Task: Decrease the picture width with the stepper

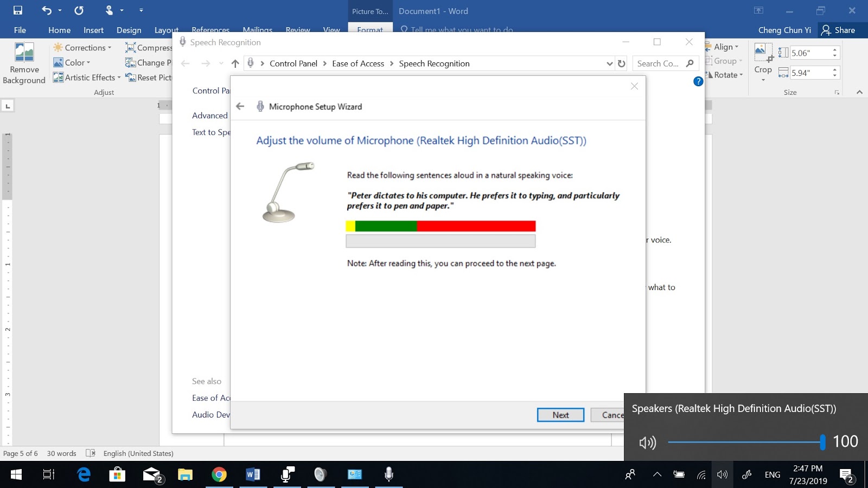Action: pos(835,76)
